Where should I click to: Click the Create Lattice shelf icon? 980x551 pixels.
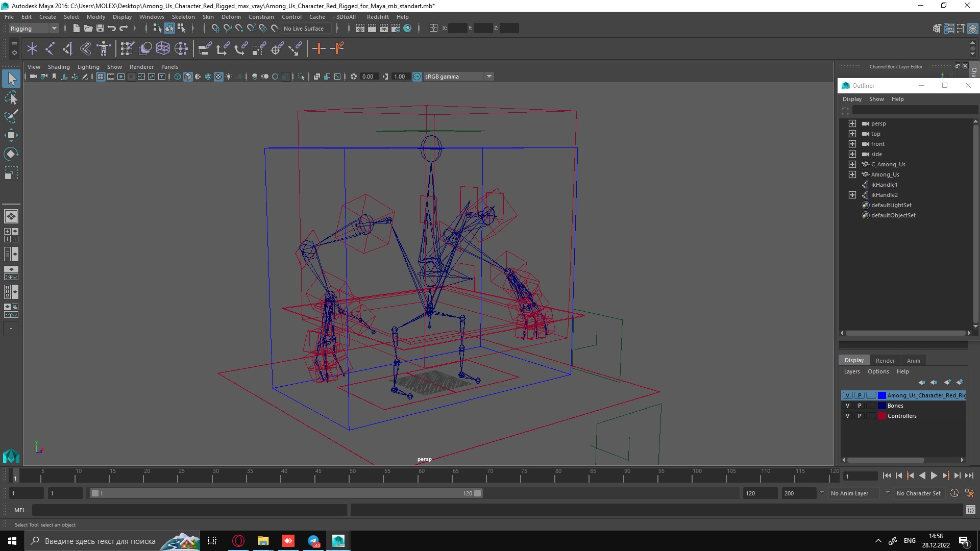(163, 48)
